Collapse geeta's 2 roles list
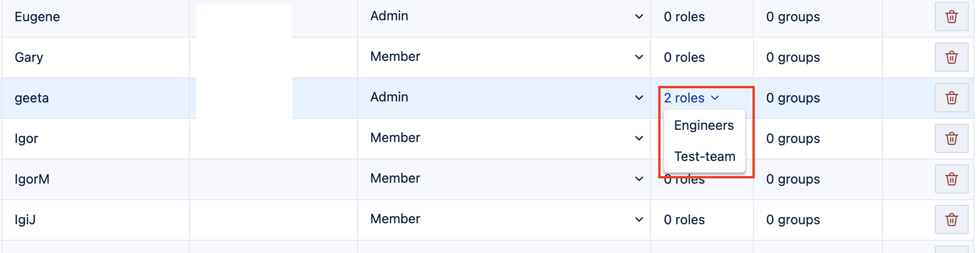Image resolution: width=980 pixels, height=253 pixels. [691, 98]
